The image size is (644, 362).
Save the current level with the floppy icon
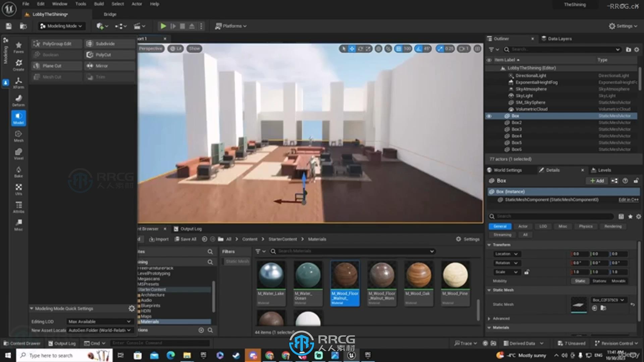coord(9,26)
